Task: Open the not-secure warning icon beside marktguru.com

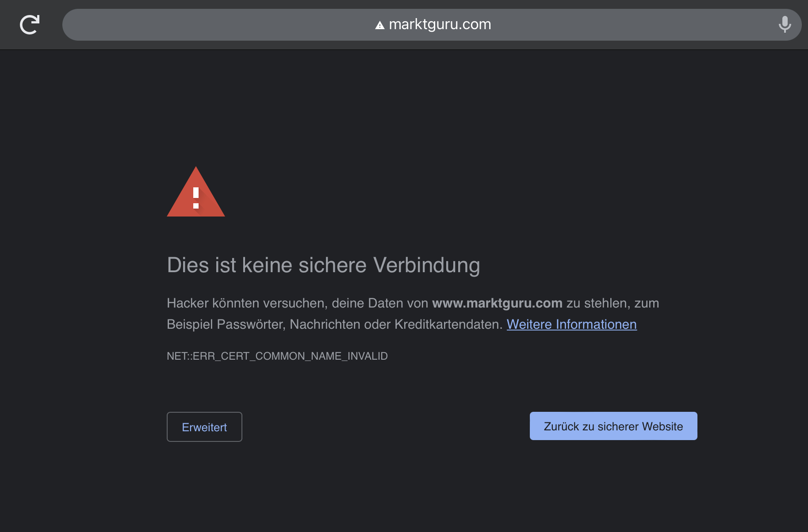Action: coord(379,25)
